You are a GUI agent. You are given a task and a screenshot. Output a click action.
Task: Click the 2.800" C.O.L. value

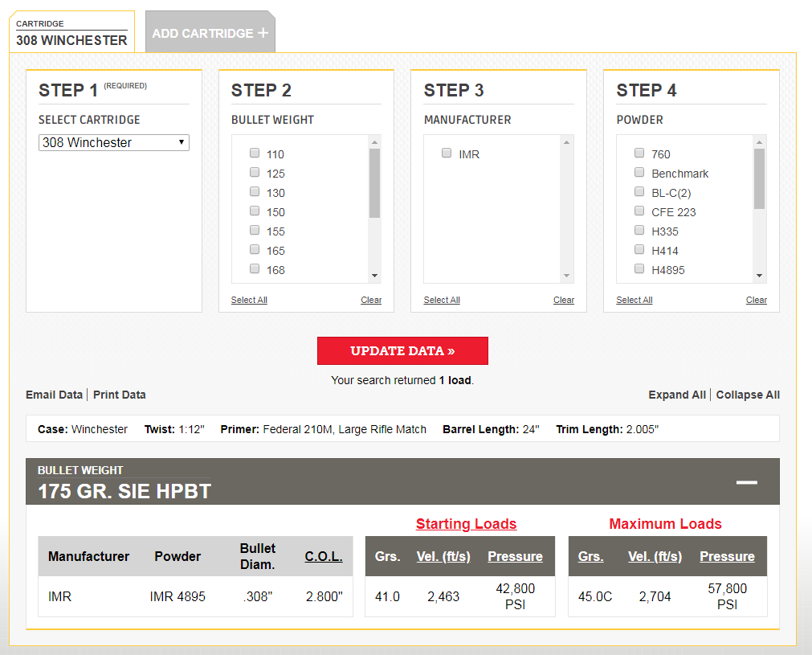pos(324,596)
